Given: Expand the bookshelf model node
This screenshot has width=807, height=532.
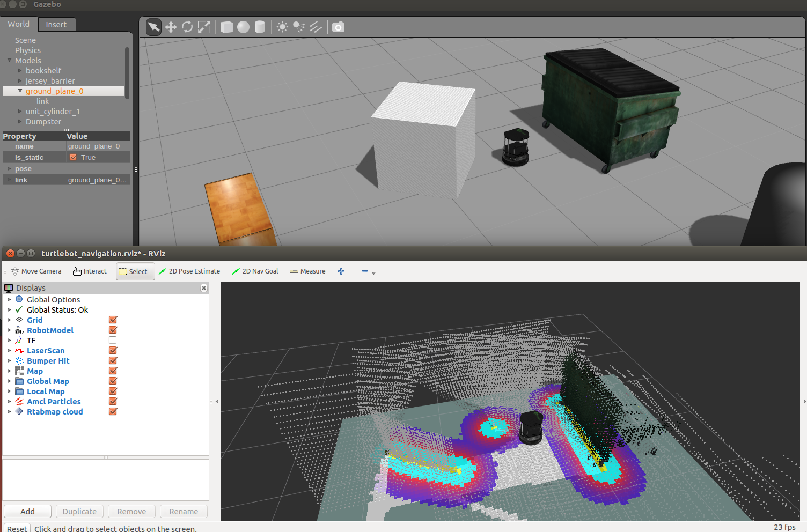Looking at the screenshot, I should pos(20,70).
